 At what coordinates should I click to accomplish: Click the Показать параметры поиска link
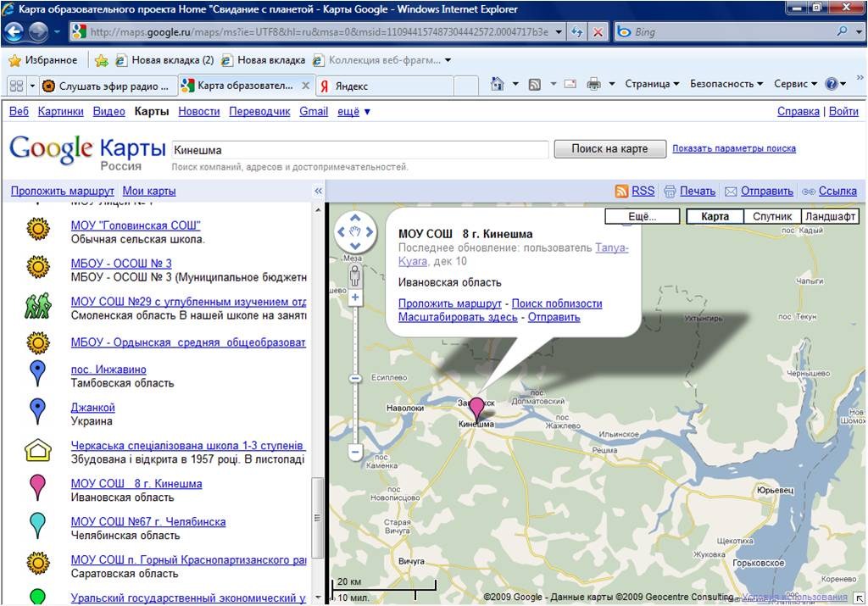pos(734,148)
